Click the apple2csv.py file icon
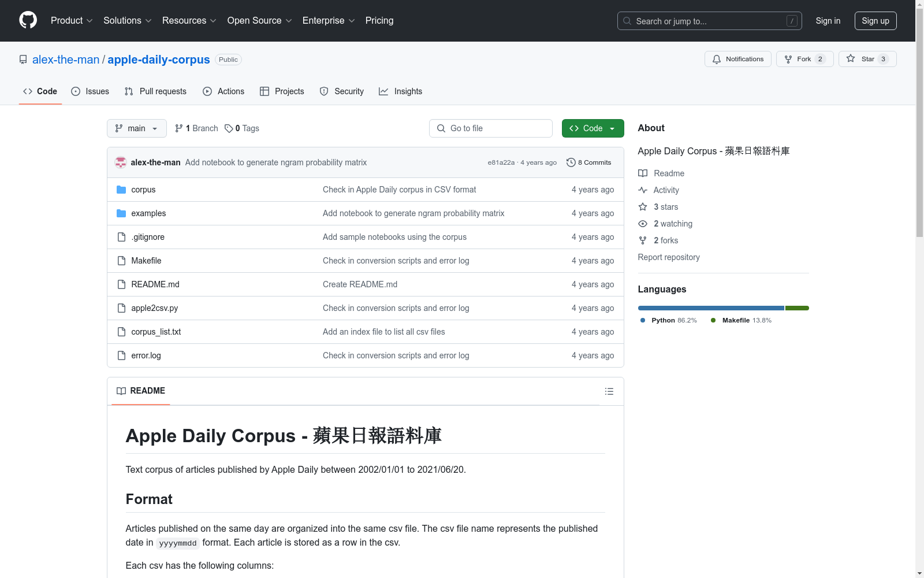This screenshot has height=578, width=924. tap(121, 308)
